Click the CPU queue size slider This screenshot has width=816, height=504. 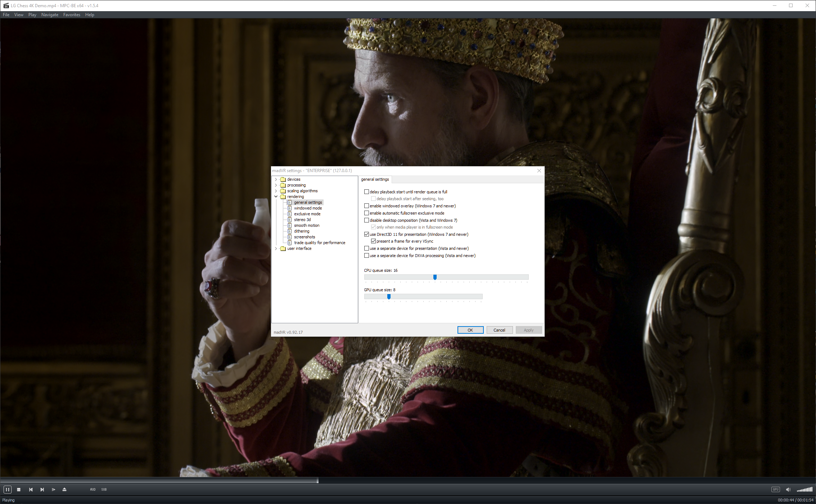[x=435, y=277]
